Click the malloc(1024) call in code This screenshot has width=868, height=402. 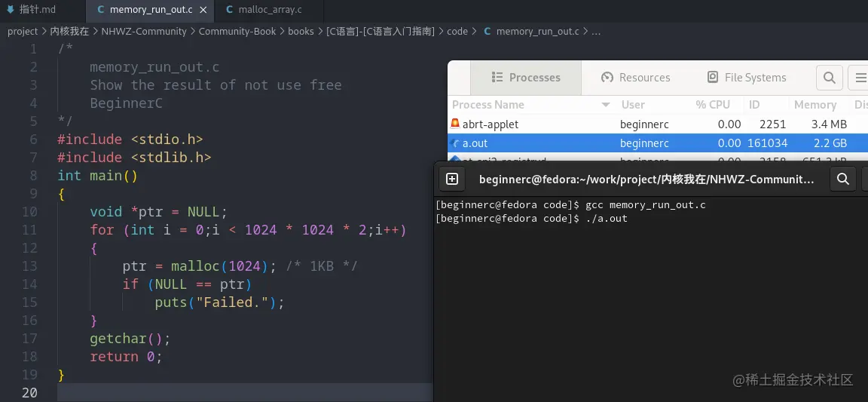(220, 266)
